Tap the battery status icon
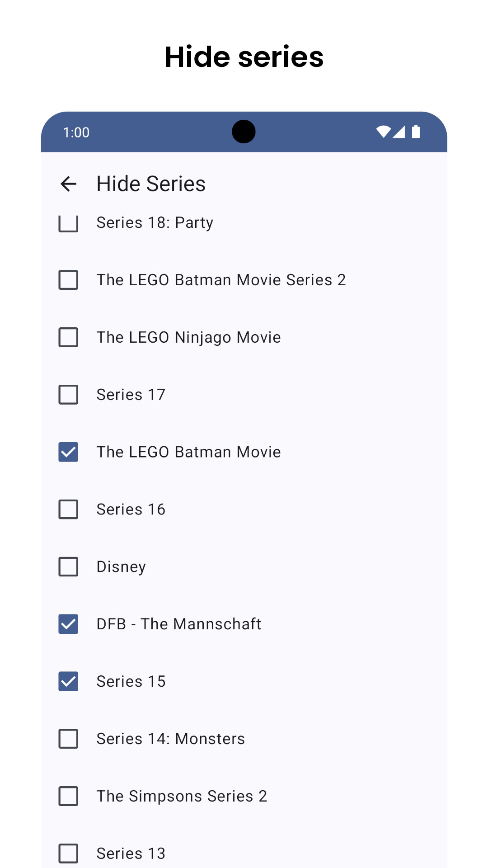Screen dimensions: 488x868 pyautogui.click(x=416, y=132)
